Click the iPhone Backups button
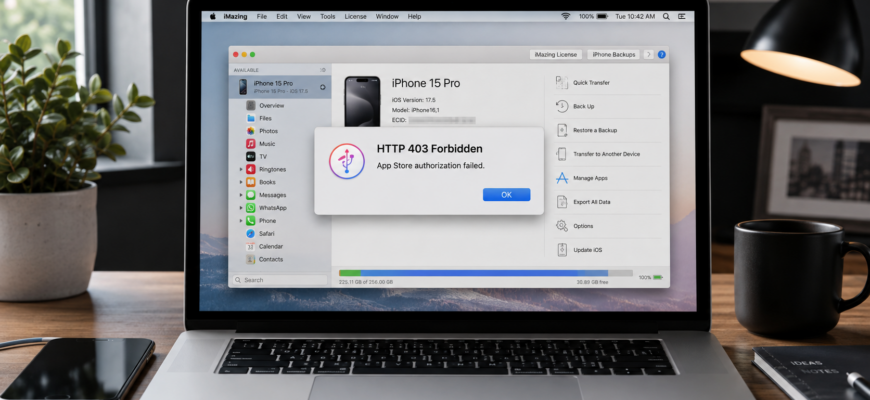Viewport: 870px width, 400px height. [x=613, y=54]
